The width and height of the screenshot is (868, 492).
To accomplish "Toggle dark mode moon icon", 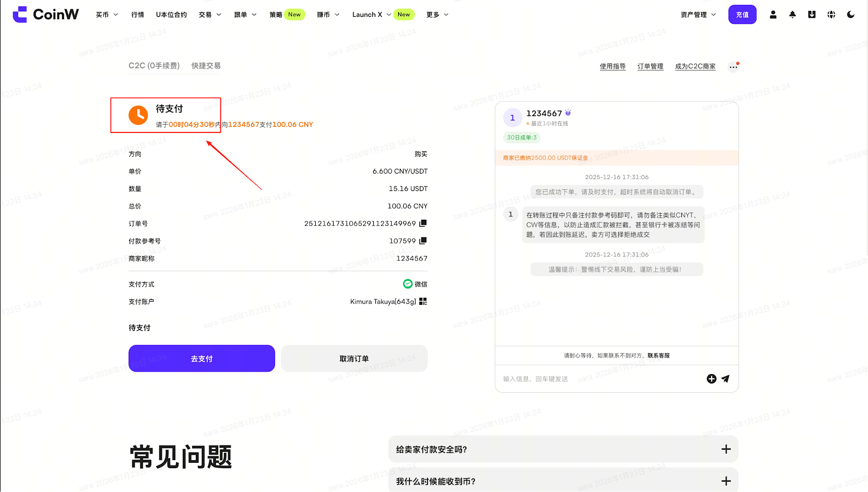I will tap(851, 15).
